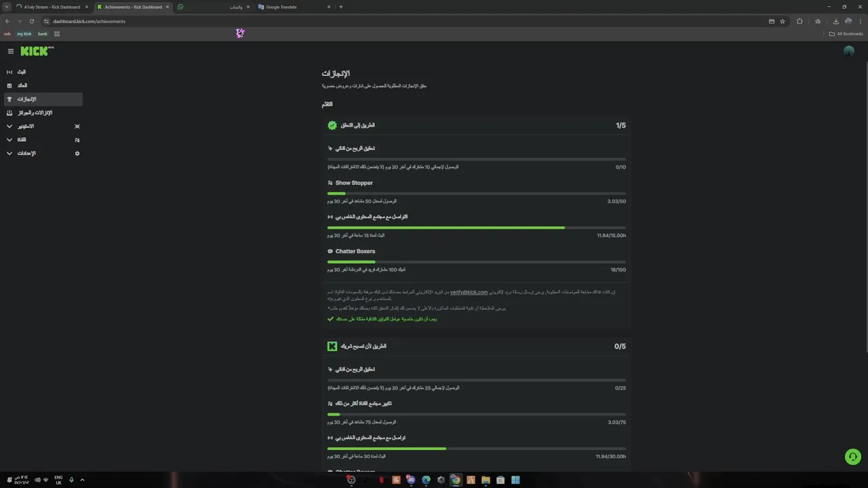
Task: Close the Google Translate tab
Action: click(x=329, y=7)
